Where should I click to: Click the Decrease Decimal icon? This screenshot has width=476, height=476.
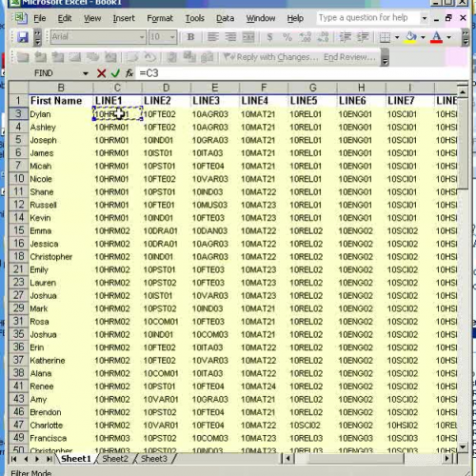click(323, 37)
